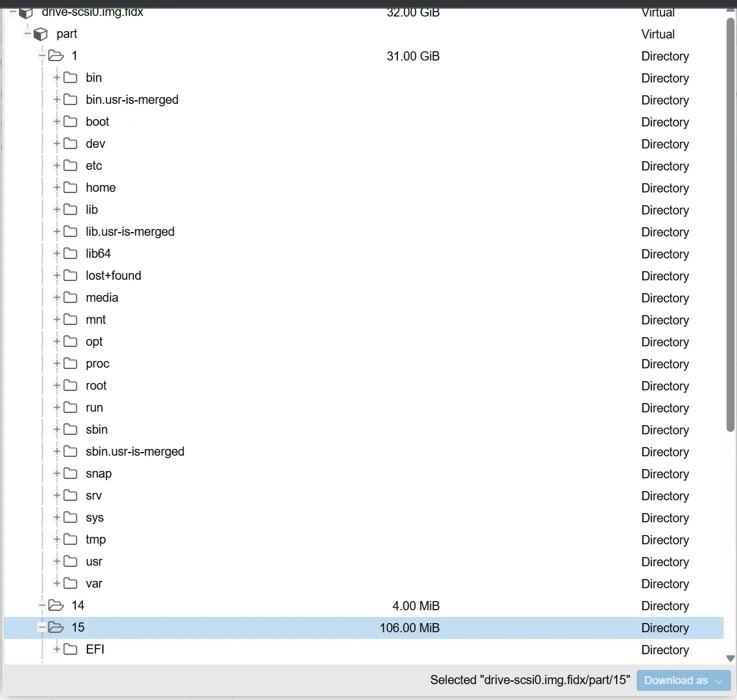Viewport: 737px width, 700px height.
Task: Click the Virtual type of part row
Action: [658, 34]
